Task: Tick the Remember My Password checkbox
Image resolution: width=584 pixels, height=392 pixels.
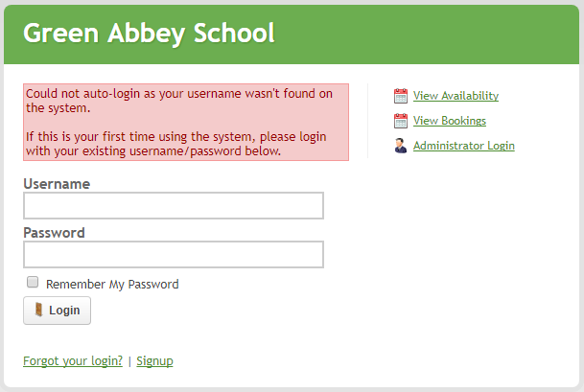Action: 33,283
